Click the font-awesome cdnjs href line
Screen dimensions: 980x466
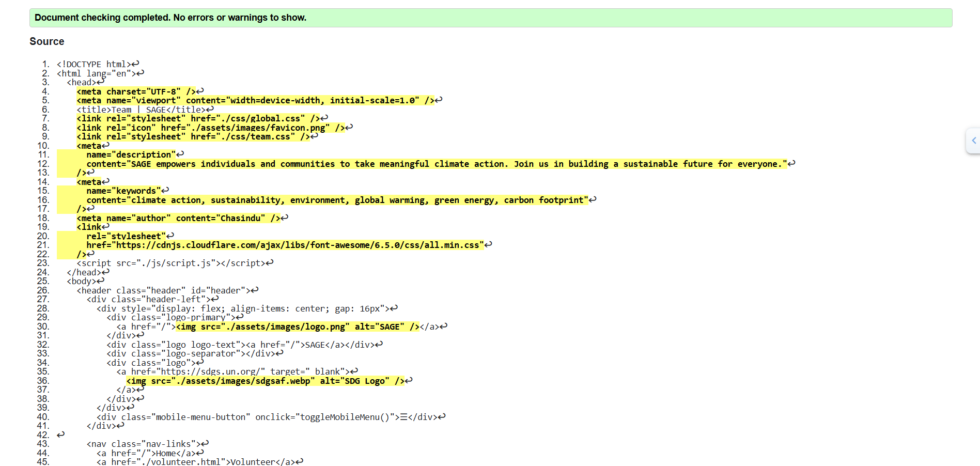[289, 245]
